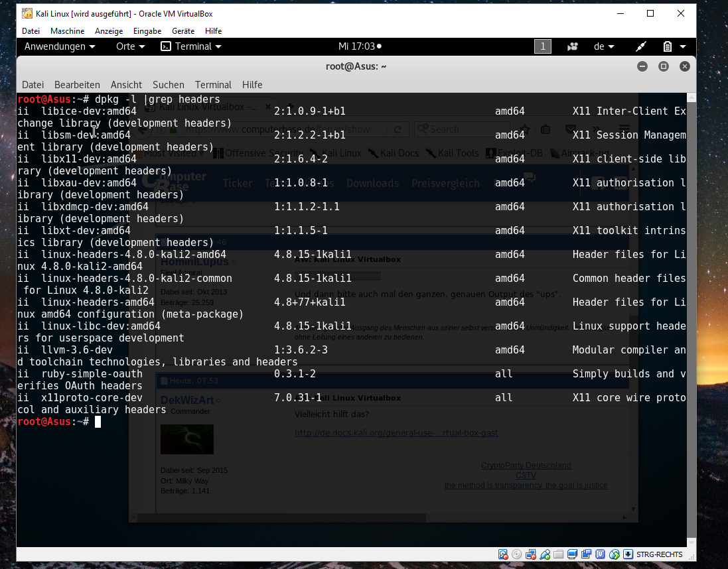Open the VirtualBox Geräte menu
Screen dimensions: 728x569
(183, 31)
